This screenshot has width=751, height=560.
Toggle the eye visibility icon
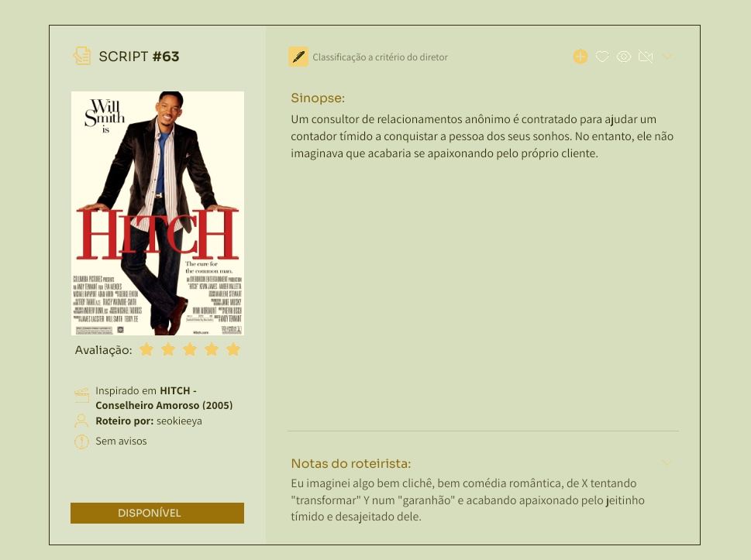coord(624,57)
